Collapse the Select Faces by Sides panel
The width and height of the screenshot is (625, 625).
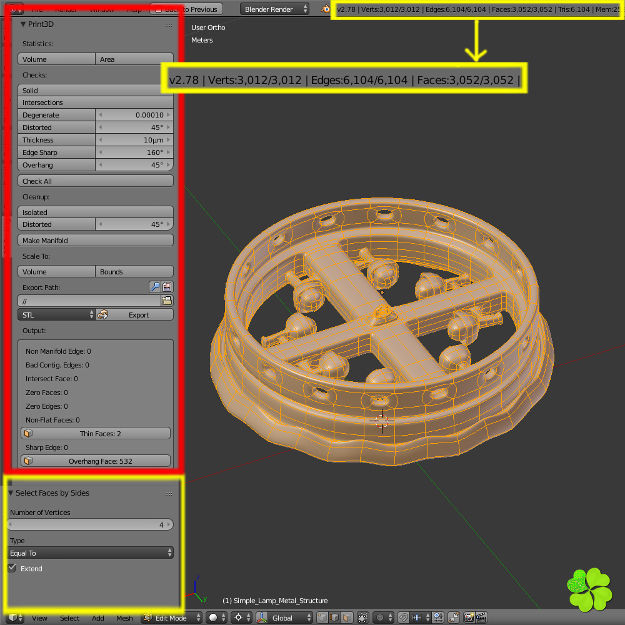coord(11,493)
